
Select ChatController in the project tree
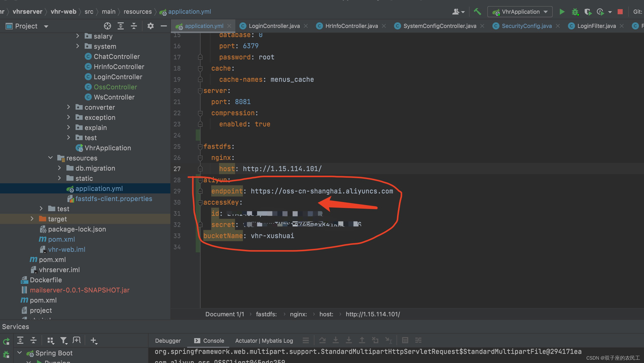(x=117, y=56)
